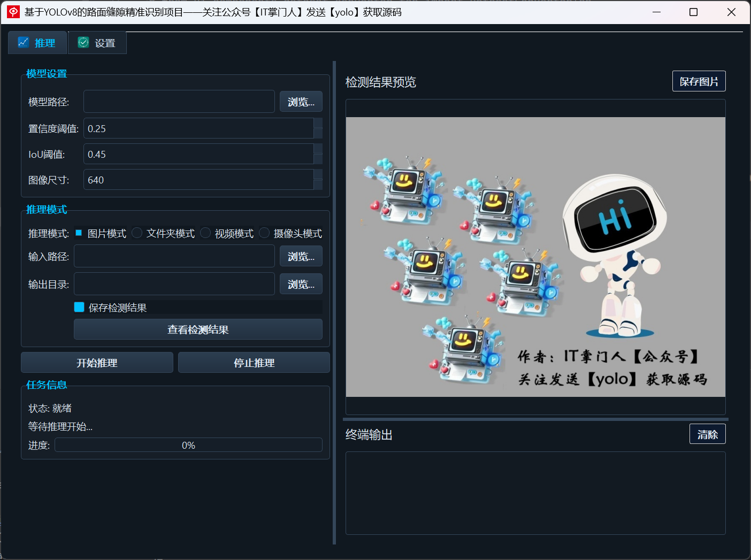Click 保存图片 to save result image
The width and height of the screenshot is (751, 560).
click(x=699, y=81)
